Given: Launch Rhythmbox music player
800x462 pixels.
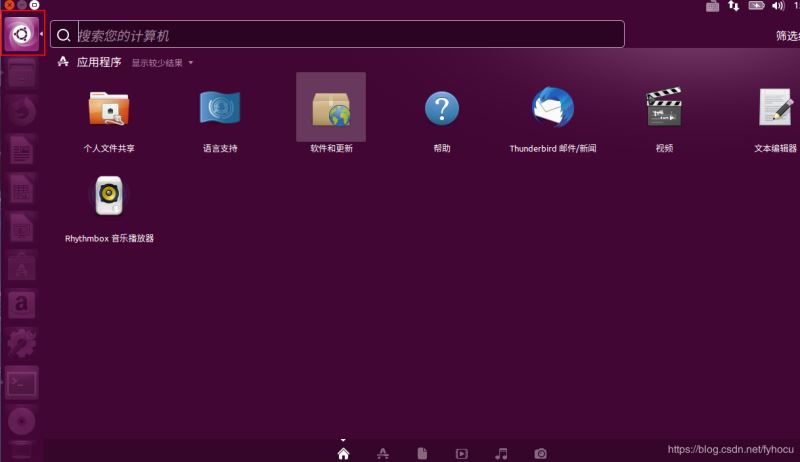Looking at the screenshot, I should 109,196.
